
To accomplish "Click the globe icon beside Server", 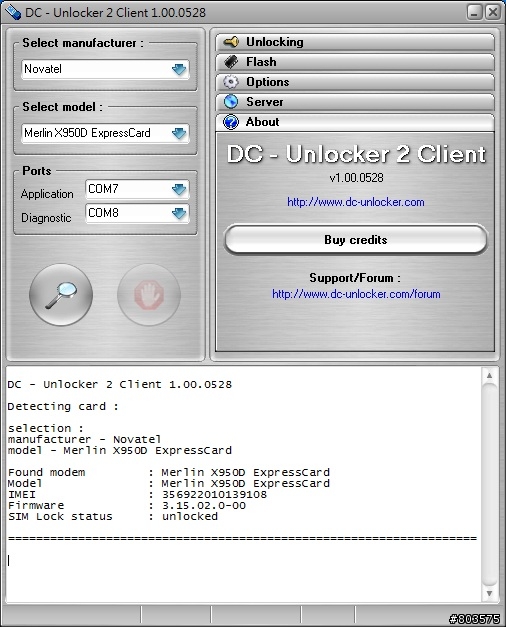I will pos(231,102).
